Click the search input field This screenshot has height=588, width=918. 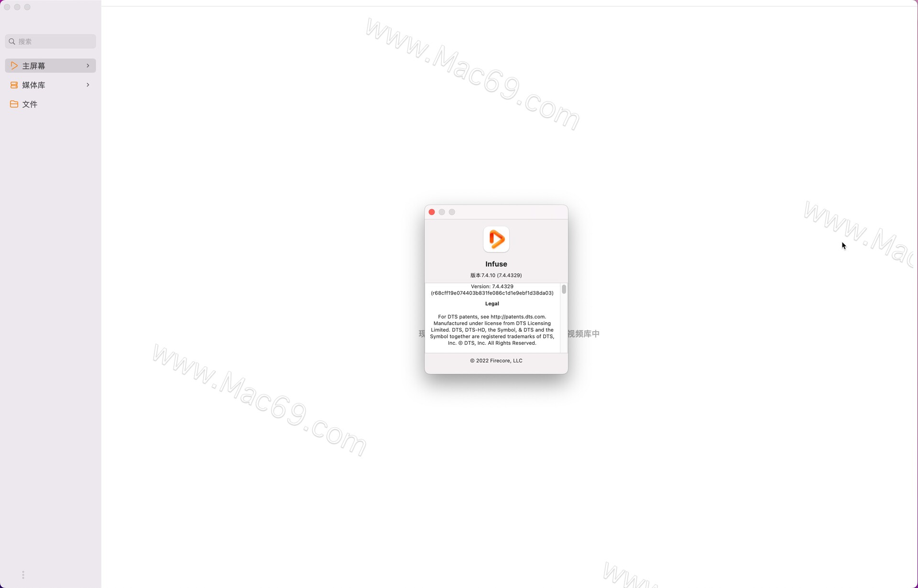(50, 41)
